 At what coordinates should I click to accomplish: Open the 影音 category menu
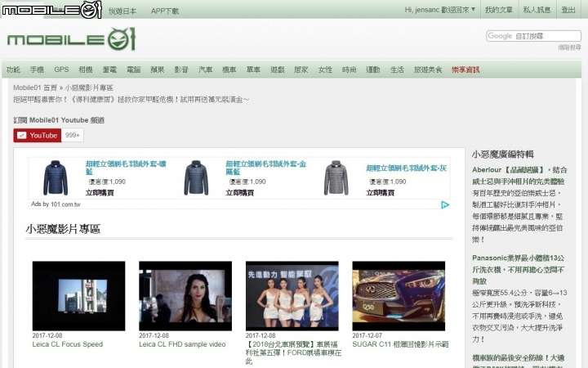coord(181,70)
